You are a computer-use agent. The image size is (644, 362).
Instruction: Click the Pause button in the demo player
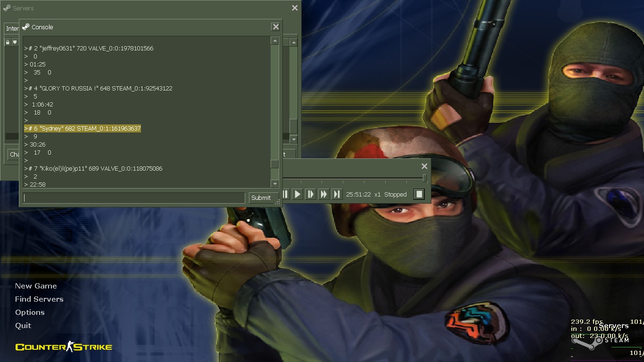point(286,194)
